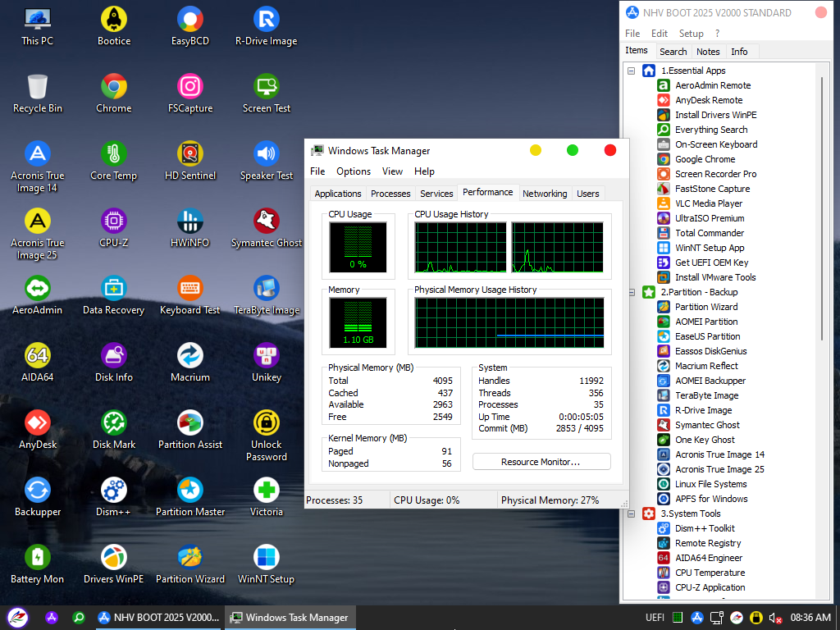Select Macrium Reflect in the tree list

pyautogui.click(x=705, y=366)
